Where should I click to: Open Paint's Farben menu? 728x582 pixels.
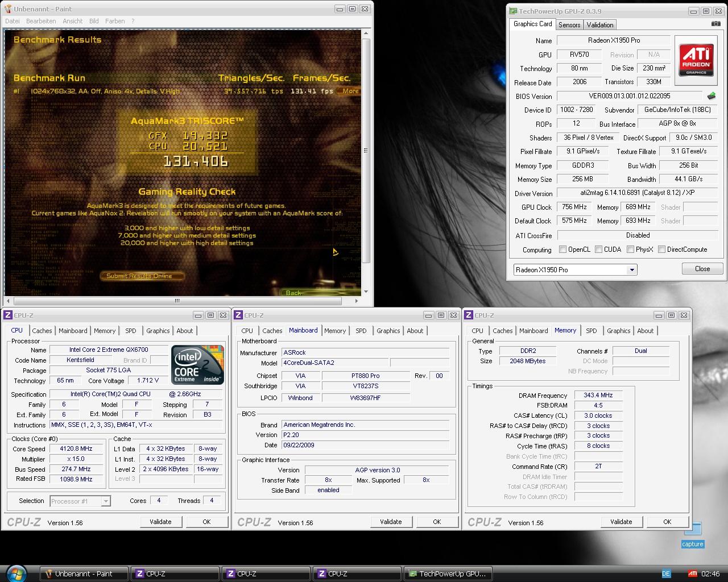pos(115,21)
